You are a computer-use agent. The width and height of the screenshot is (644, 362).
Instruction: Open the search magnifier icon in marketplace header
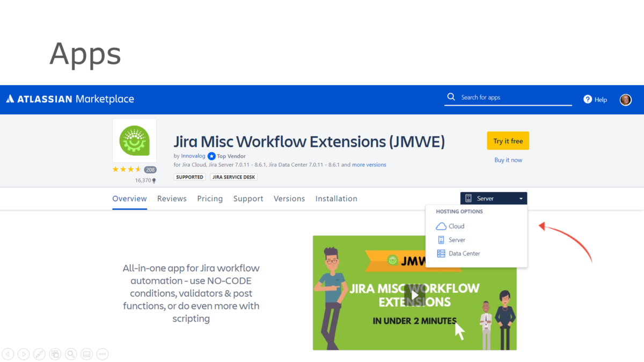451,97
